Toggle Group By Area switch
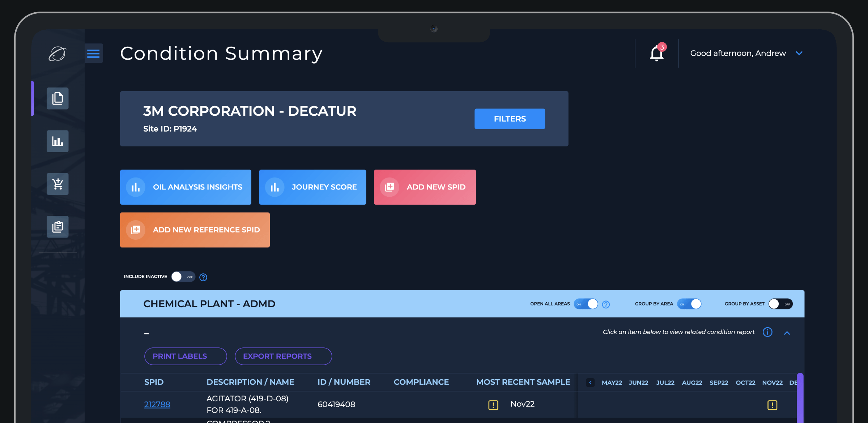This screenshot has width=868, height=423. coord(689,304)
